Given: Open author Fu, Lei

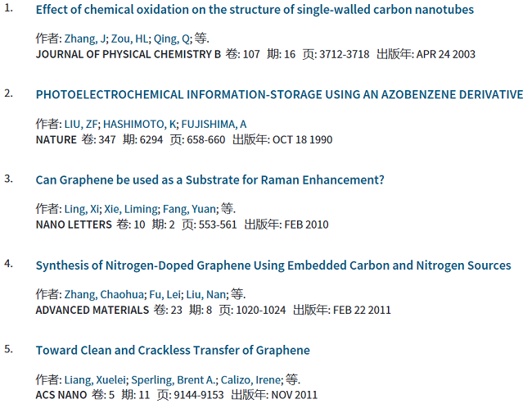Looking at the screenshot, I should pyautogui.click(x=165, y=294).
